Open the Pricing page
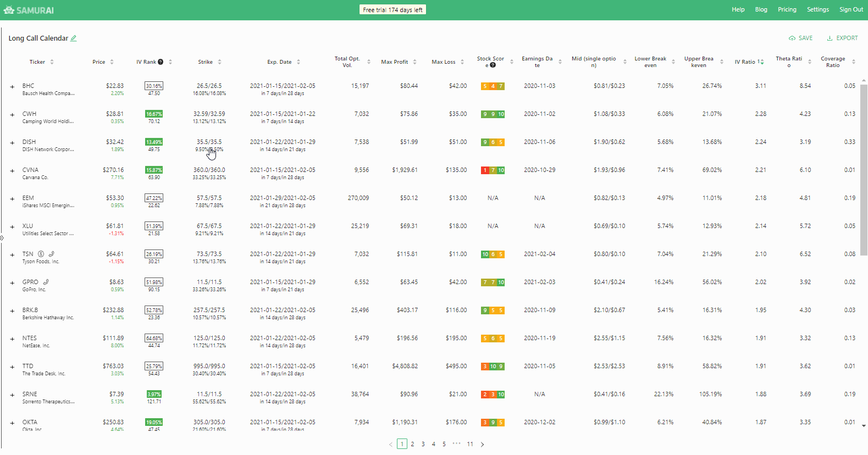868x455 pixels. [x=787, y=10]
